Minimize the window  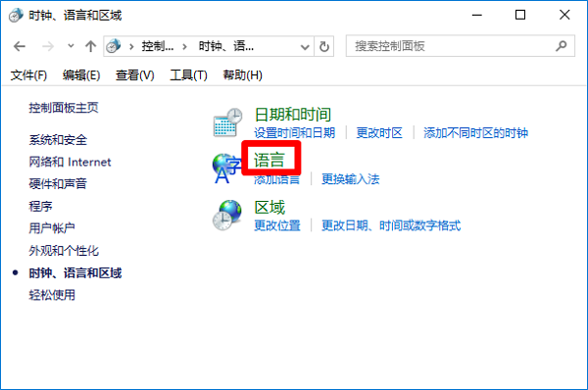[477, 16]
